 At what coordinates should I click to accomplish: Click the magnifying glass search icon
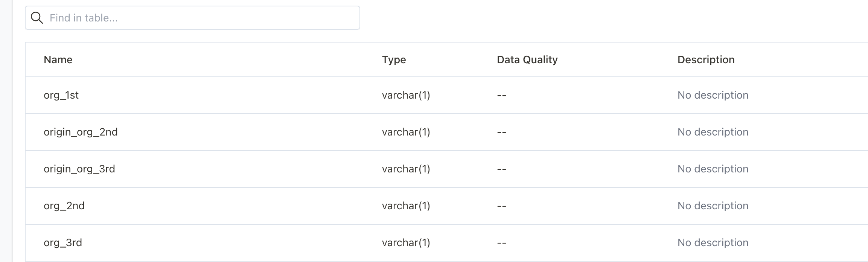[37, 17]
